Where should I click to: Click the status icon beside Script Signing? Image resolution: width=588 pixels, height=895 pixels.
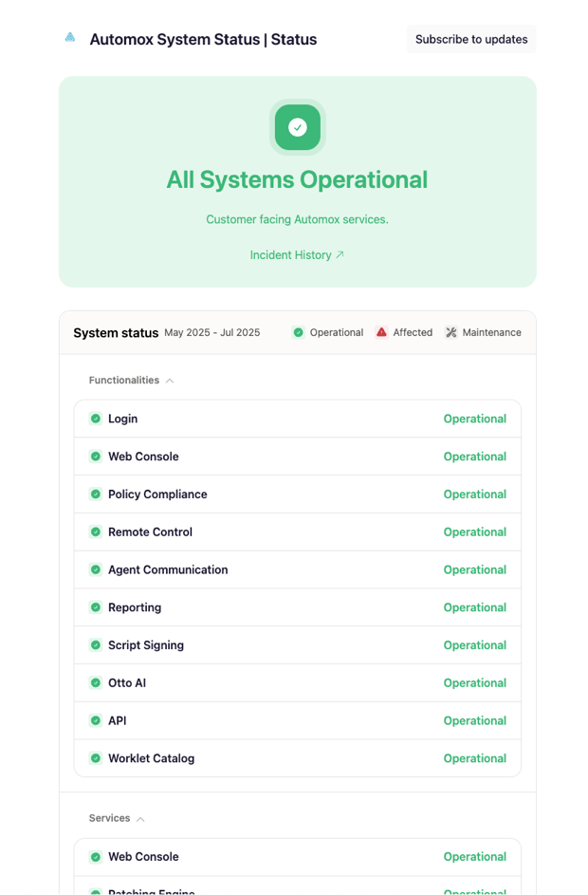96,645
